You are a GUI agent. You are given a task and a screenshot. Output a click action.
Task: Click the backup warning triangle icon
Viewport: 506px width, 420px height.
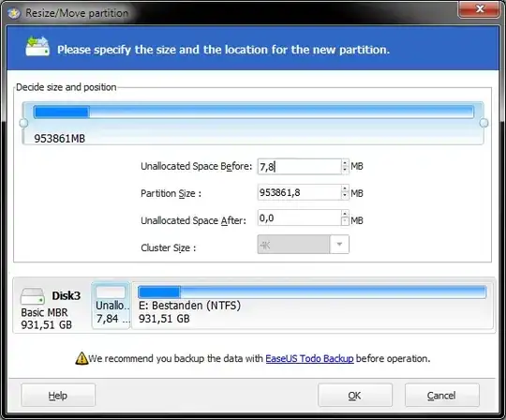coord(82,358)
